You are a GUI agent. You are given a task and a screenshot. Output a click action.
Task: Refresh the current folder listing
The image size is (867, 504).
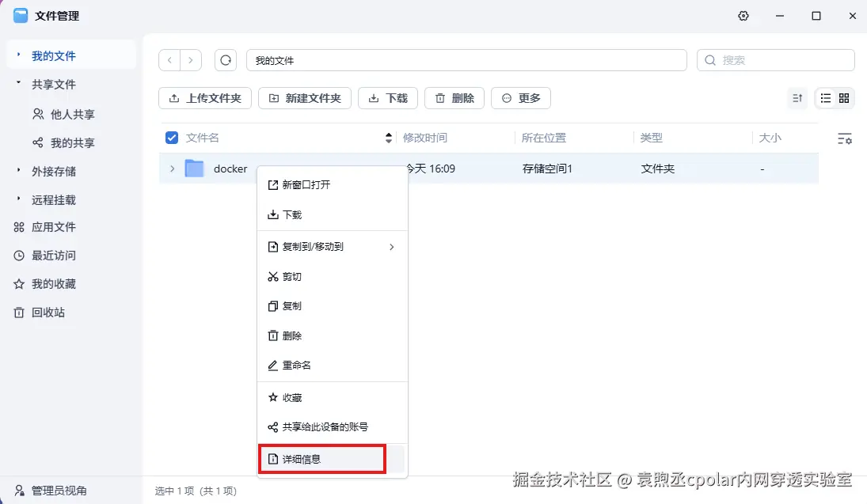click(x=226, y=60)
